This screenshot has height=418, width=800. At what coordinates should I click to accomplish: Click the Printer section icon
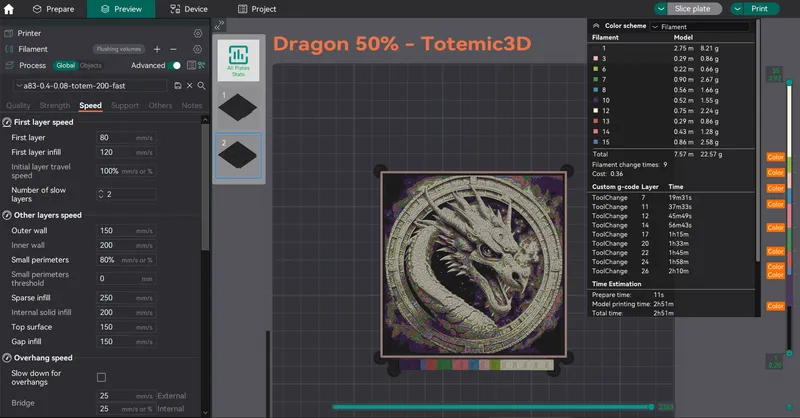click(9, 33)
